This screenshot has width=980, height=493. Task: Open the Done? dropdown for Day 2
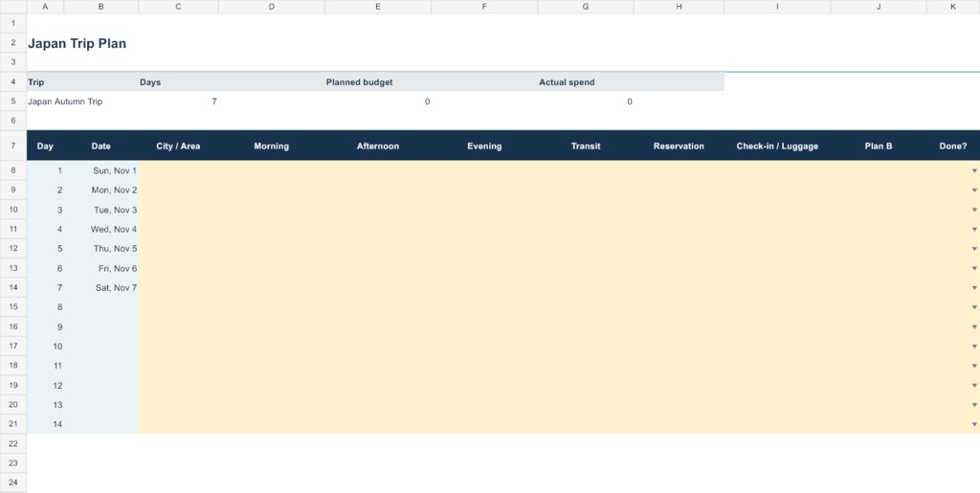coord(973,190)
